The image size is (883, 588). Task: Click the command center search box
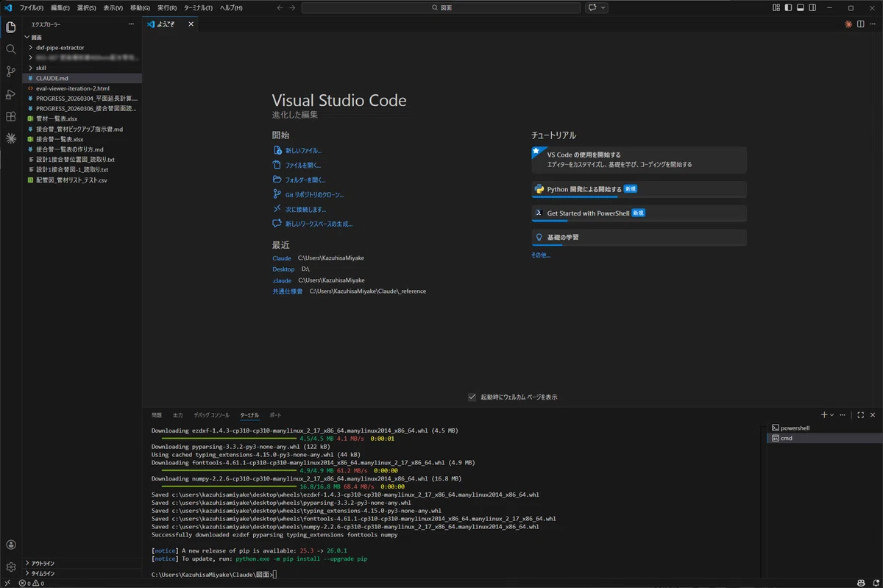click(x=441, y=7)
